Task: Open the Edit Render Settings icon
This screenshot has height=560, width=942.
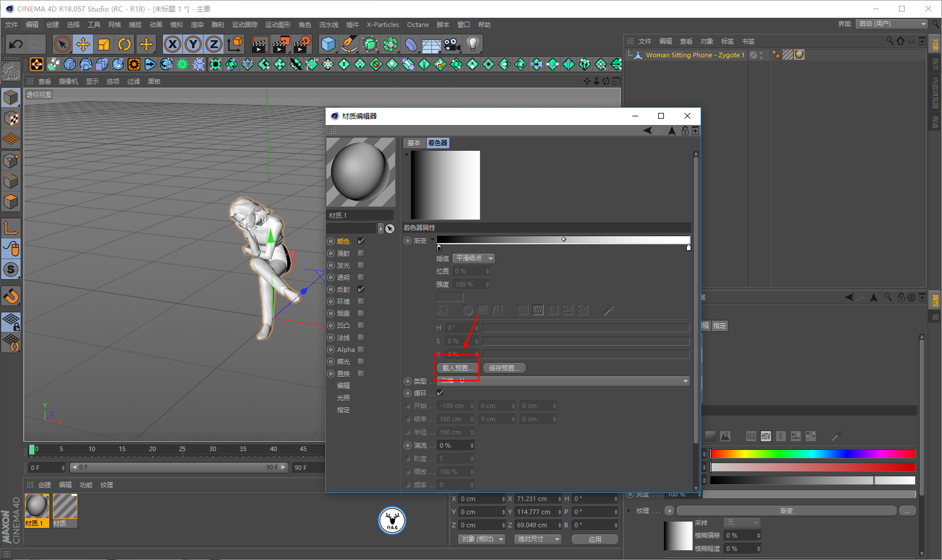Action: point(302,44)
